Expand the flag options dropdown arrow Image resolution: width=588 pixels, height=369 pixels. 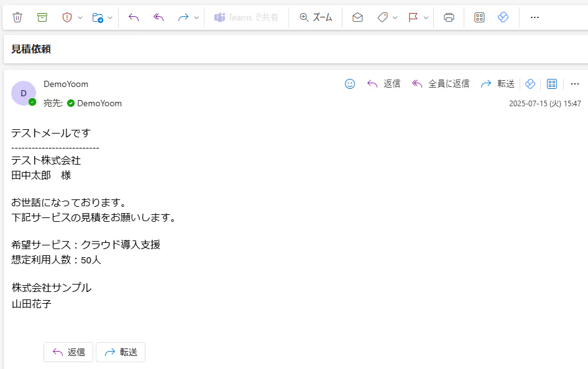tap(426, 17)
